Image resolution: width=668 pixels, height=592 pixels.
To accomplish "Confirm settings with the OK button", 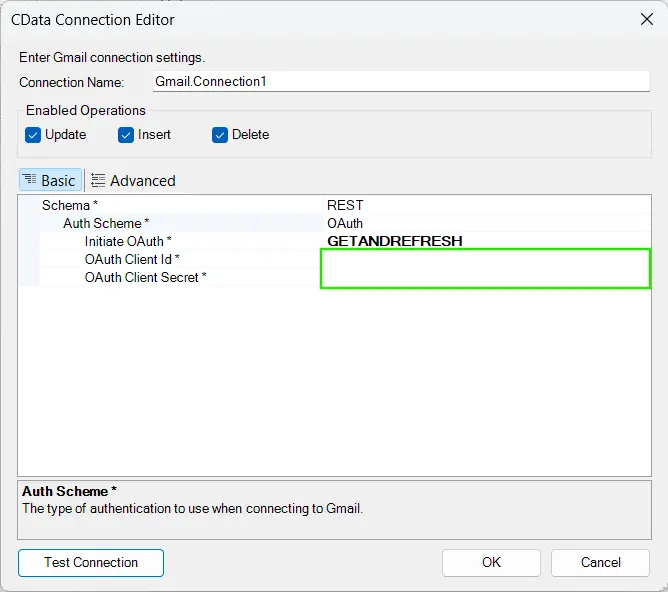I will 491,562.
